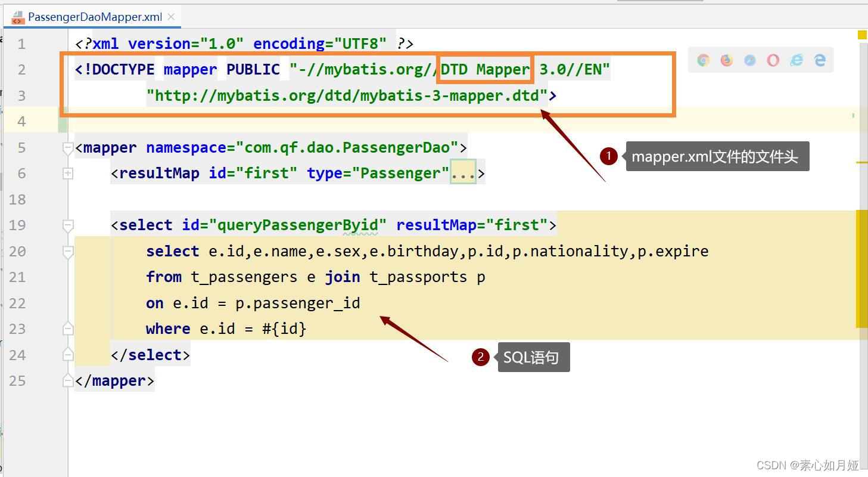868x477 pixels.
Task: Open page in Safari browser icon
Action: coord(750,60)
